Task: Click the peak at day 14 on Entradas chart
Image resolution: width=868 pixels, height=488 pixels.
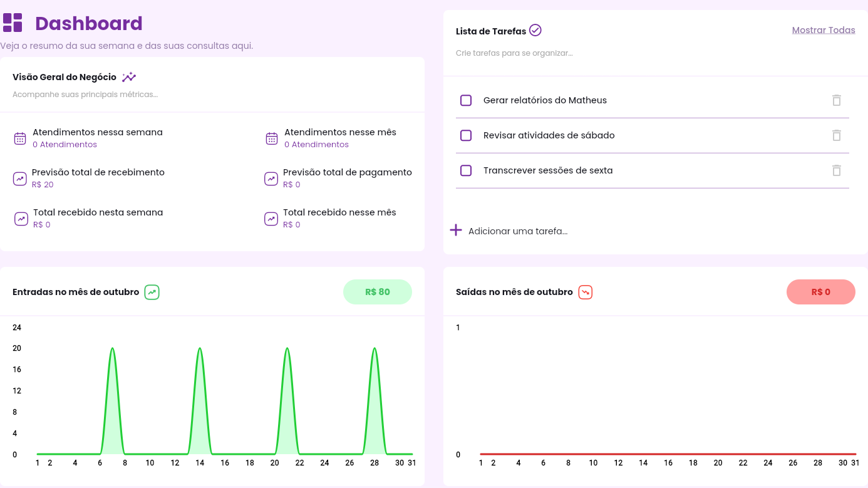Action: point(200,349)
